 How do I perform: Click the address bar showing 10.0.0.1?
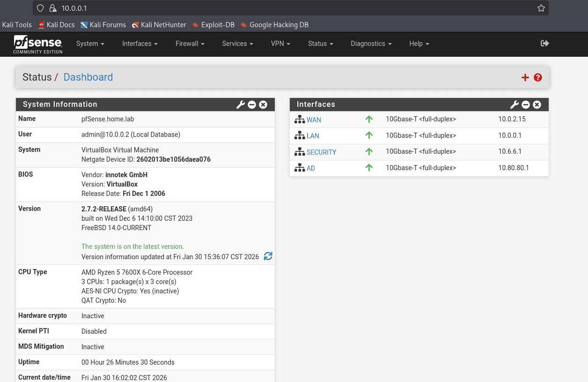coord(281,8)
